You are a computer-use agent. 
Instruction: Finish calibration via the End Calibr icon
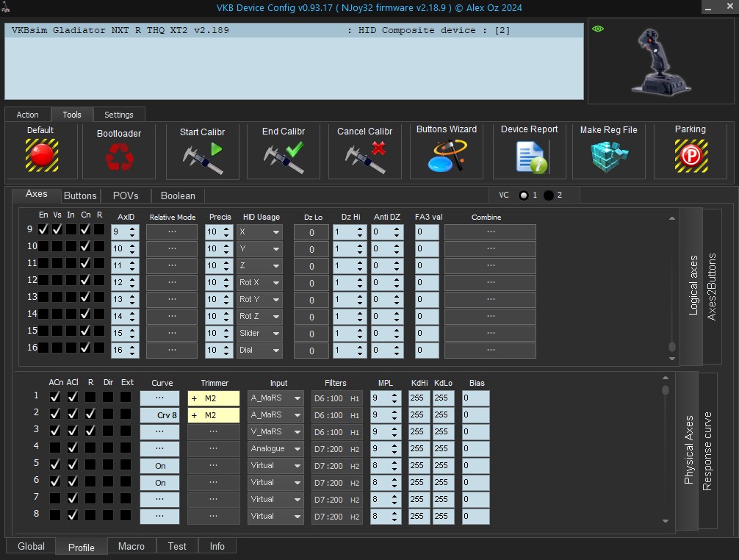click(284, 158)
